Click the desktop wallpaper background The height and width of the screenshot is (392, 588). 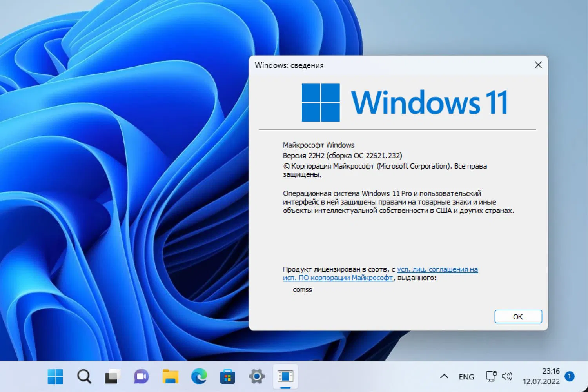[118, 196]
